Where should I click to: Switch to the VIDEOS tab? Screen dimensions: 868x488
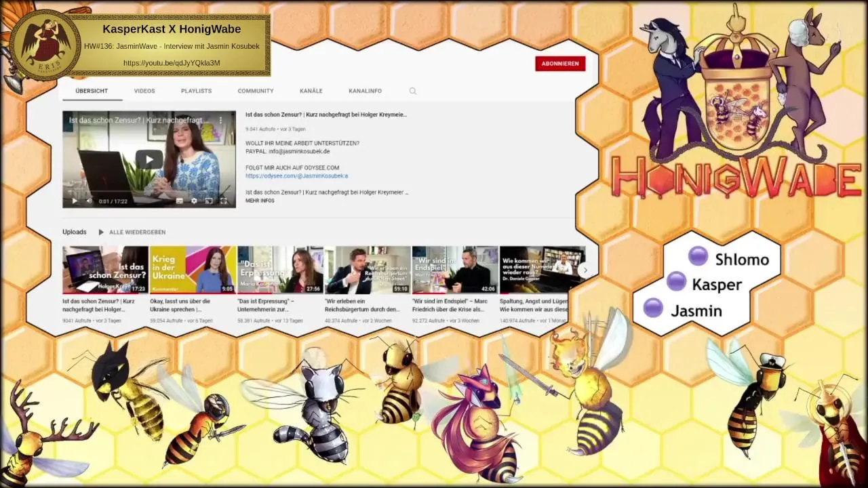[144, 91]
